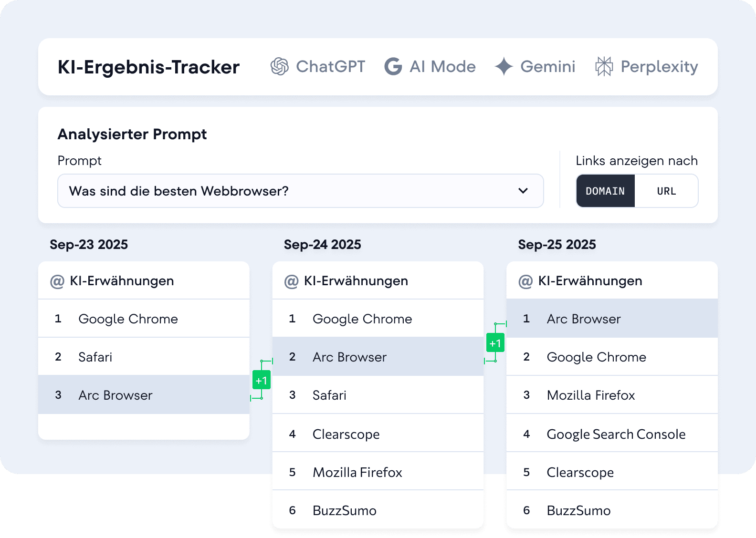Expand the prompt dropdown chevron
756x538 pixels.
[523, 191]
